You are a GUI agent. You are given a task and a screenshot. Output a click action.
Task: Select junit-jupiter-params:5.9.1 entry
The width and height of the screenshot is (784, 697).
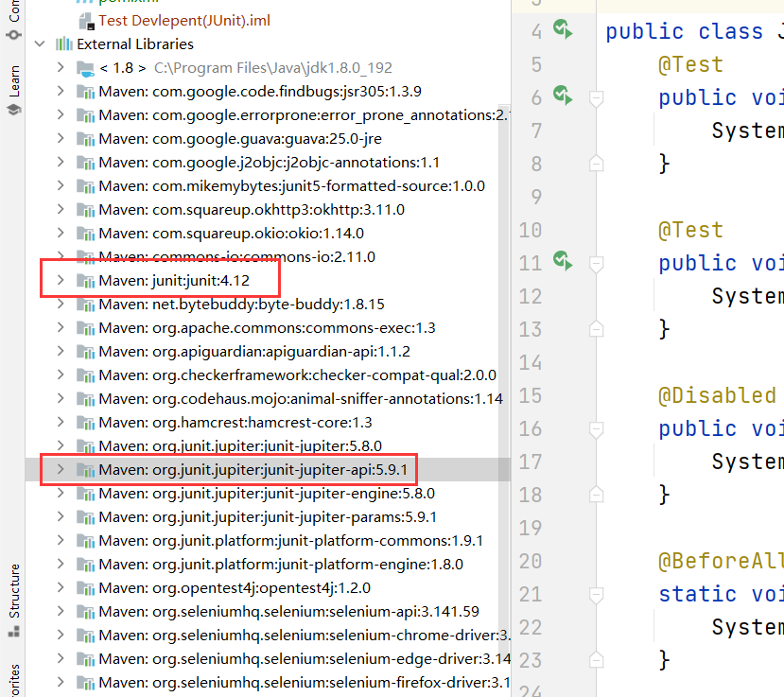268,517
